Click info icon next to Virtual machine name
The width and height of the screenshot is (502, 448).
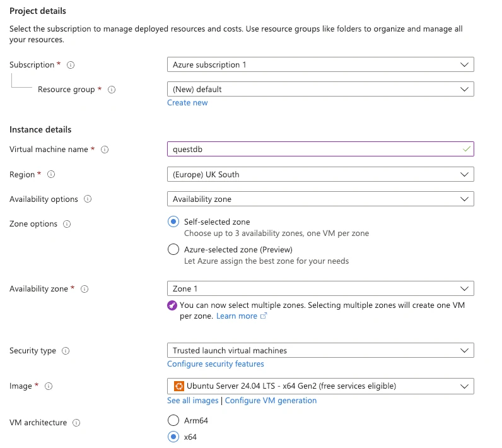[105, 150]
